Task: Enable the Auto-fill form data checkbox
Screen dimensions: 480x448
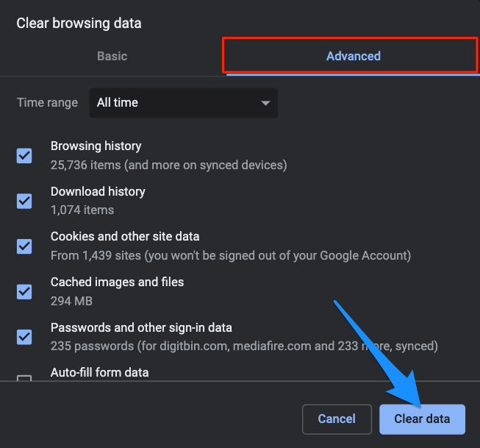Action: point(24,378)
